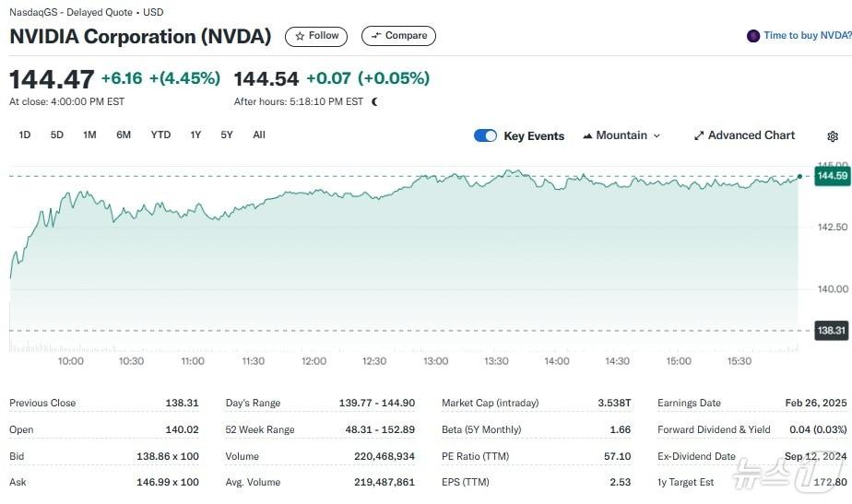Show the YTD chart range
Viewport: 852px width, 504px height.
[160, 135]
